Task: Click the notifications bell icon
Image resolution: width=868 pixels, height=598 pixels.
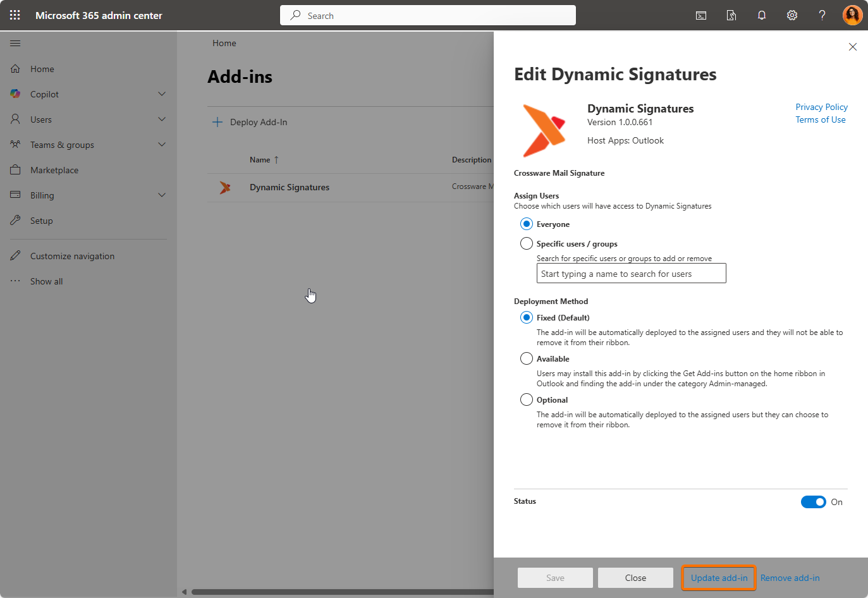Action: click(762, 15)
